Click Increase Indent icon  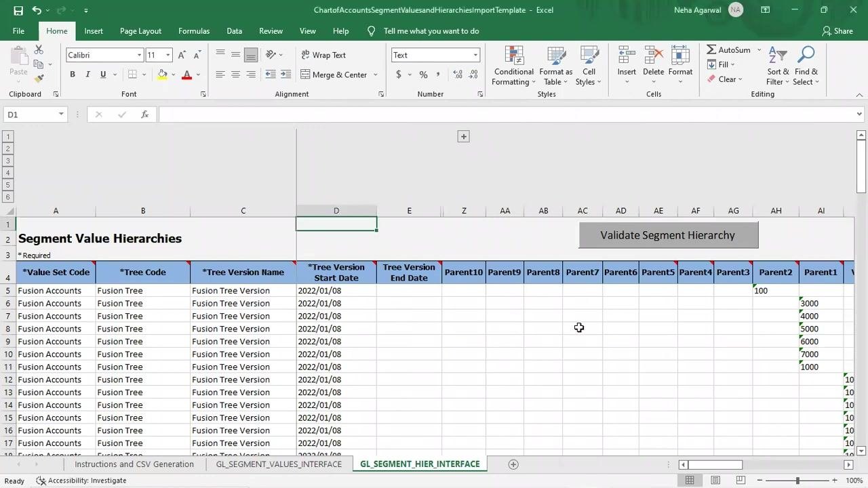tap(285, 75)
